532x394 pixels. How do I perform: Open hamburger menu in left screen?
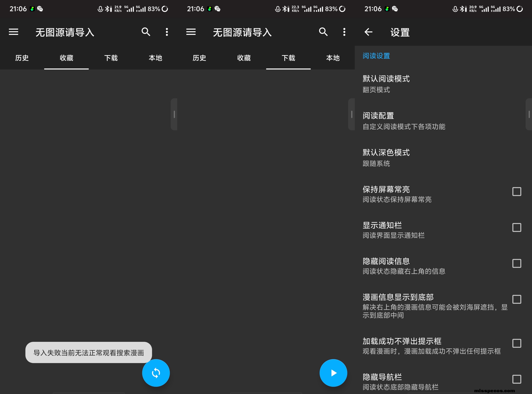pyautogui.click(x=13, y=32)
